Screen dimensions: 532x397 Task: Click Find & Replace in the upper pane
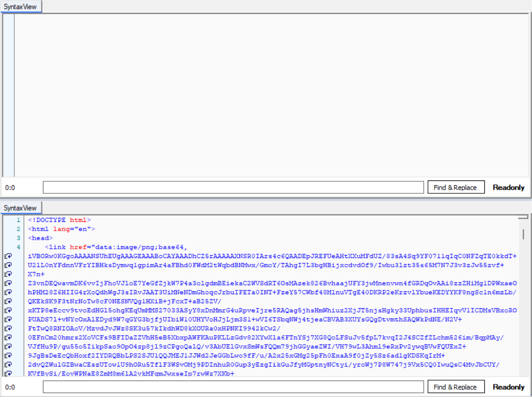[x=456, y=188]
